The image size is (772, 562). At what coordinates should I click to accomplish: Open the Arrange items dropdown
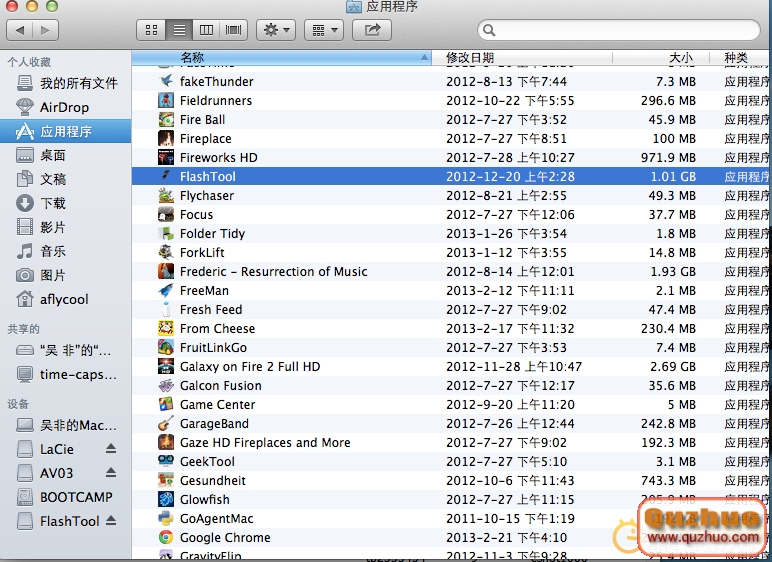point(324,31)
